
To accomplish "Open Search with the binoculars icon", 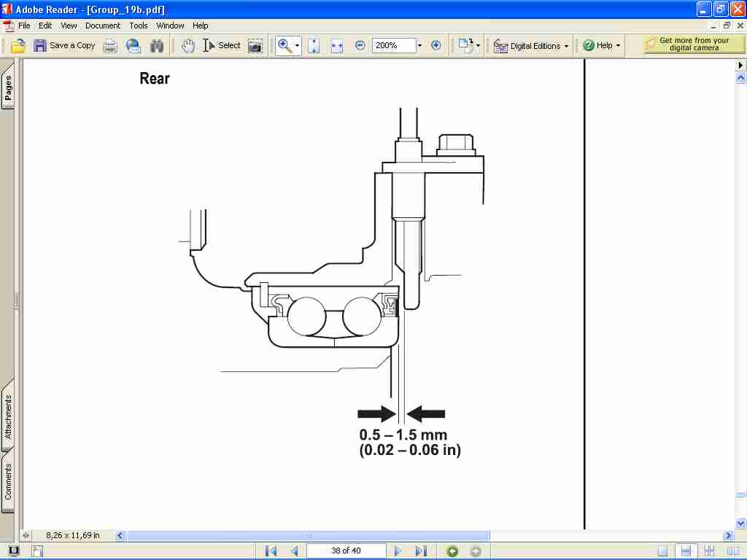I will point(157,46).
